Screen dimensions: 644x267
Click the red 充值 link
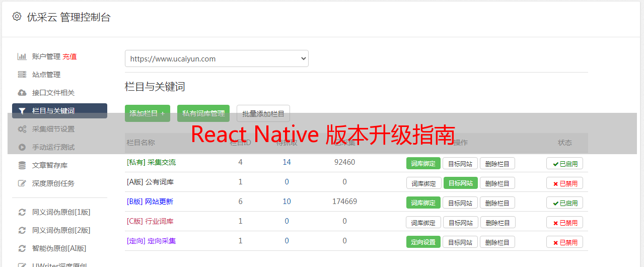coord(70,56)
